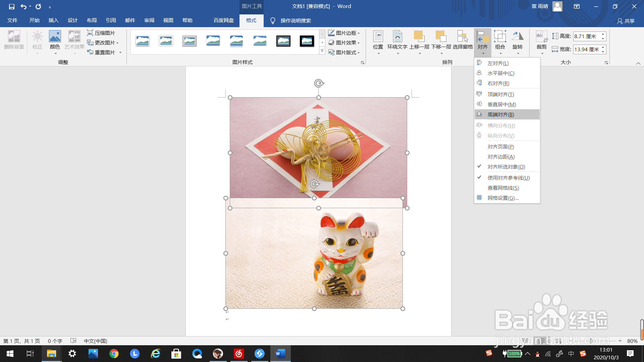
Task: Open Customize Quick Access Toolbar dropdown
Action: pyautogui.click(x=50, y=7)
